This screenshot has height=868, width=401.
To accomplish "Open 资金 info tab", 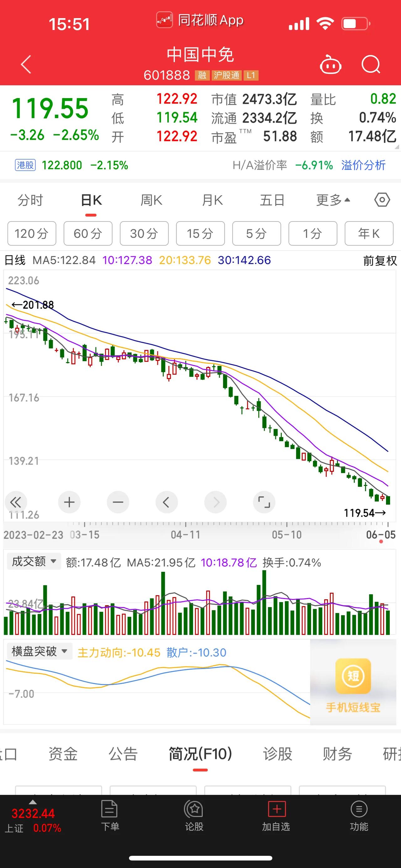I will [63, 754].
